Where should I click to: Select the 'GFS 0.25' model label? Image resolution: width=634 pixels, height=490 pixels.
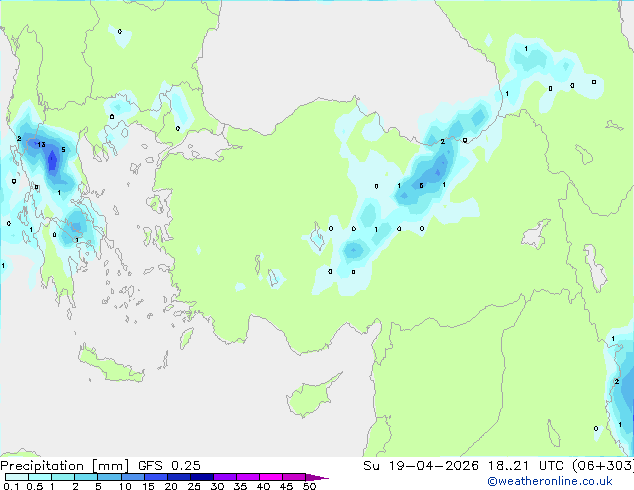coord(169,466)
